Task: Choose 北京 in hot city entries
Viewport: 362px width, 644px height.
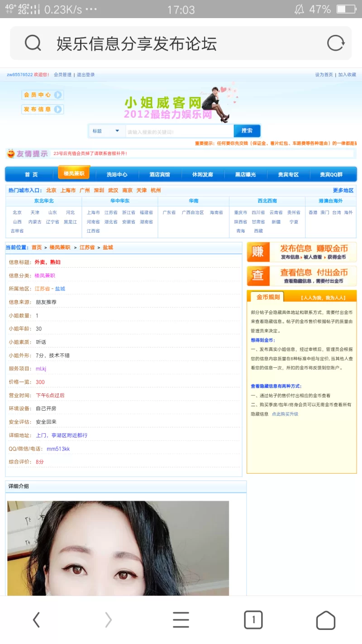Action: pyautogui.click(x=51, y=190)
